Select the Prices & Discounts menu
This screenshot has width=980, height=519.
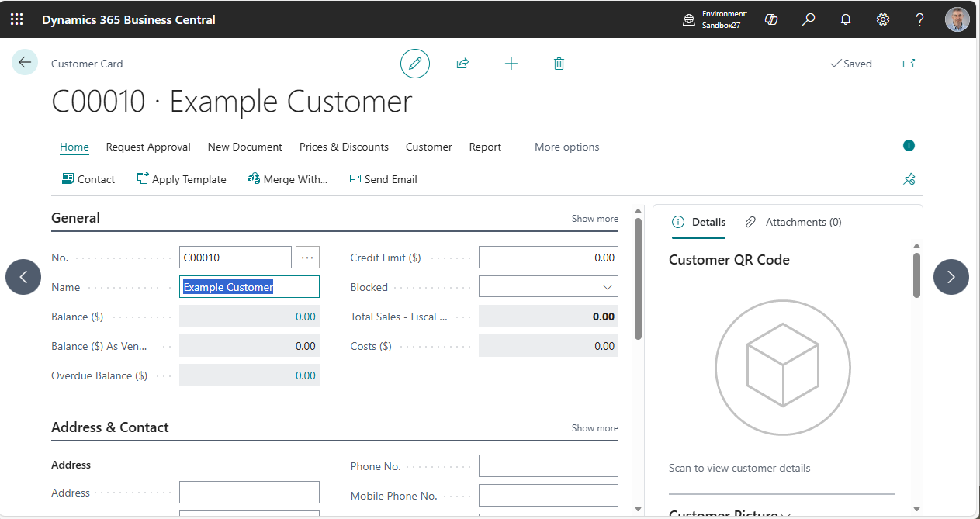point(344,147)
